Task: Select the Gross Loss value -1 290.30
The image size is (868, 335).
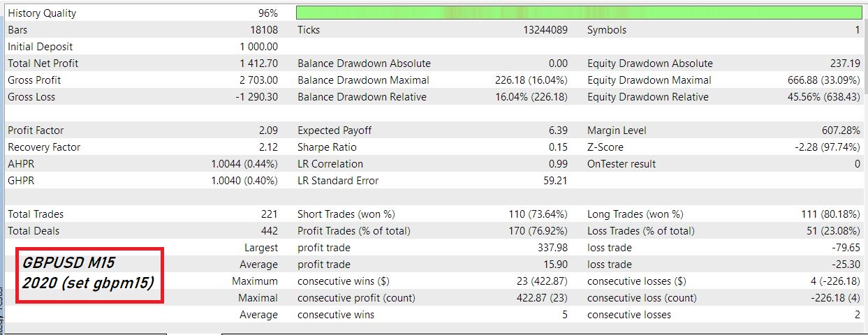Action: (x=256, y=97)
